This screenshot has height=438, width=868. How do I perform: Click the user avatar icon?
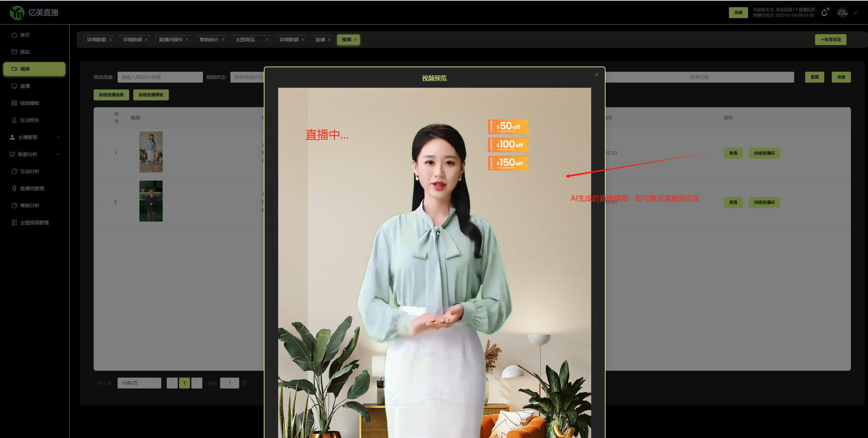(842, 13)
